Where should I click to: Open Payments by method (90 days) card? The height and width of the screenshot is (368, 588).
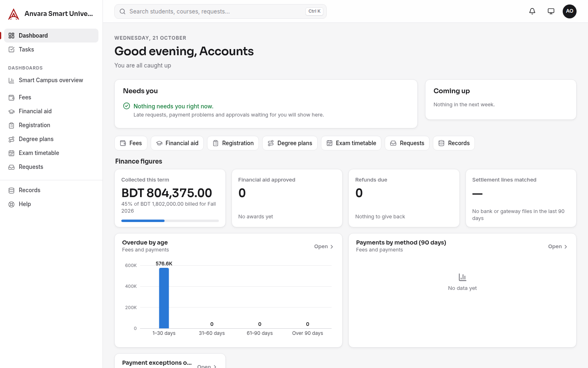558,247
